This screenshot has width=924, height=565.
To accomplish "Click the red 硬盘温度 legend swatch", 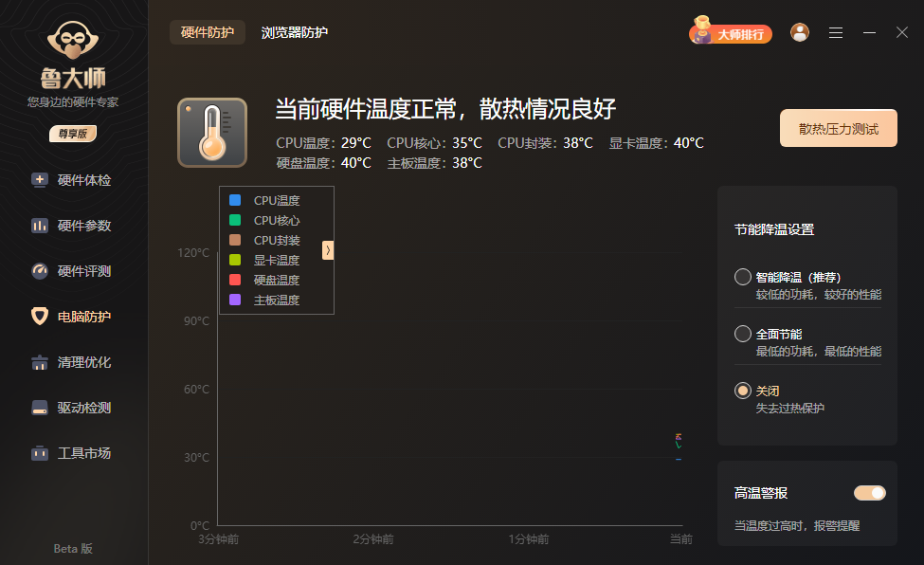I will [x=234, y=280].
